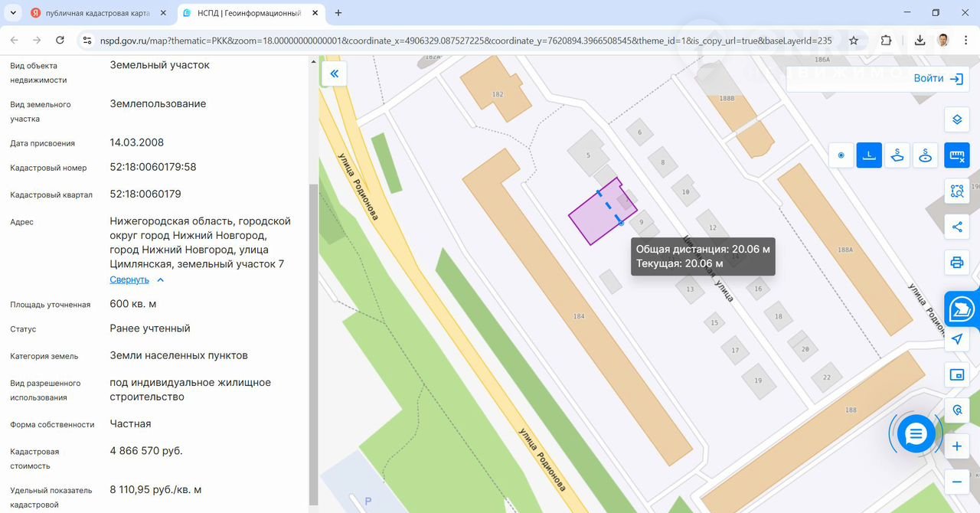Print the current map view
This screenshot has height=513, width=980.
pos(956,263)
